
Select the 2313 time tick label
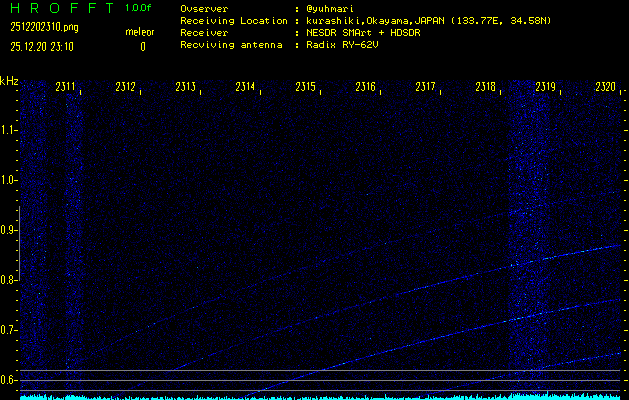coord(186,87)
